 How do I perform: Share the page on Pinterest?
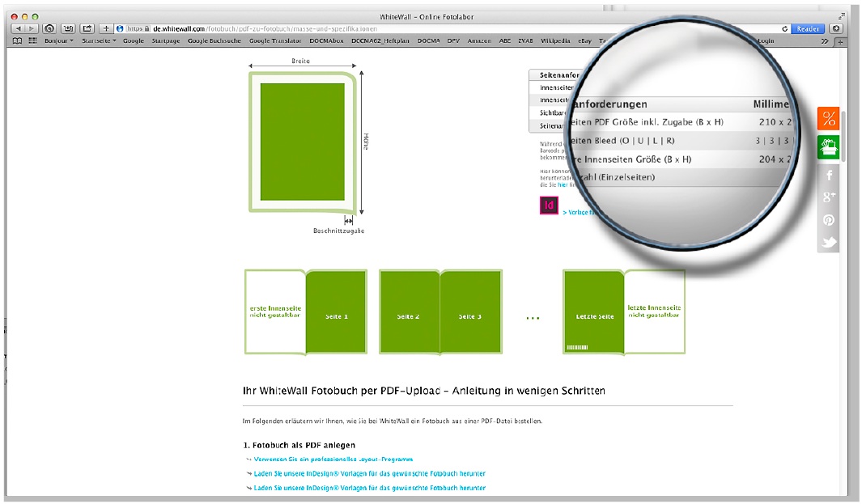pyautogui.click(x=829, y=220)
